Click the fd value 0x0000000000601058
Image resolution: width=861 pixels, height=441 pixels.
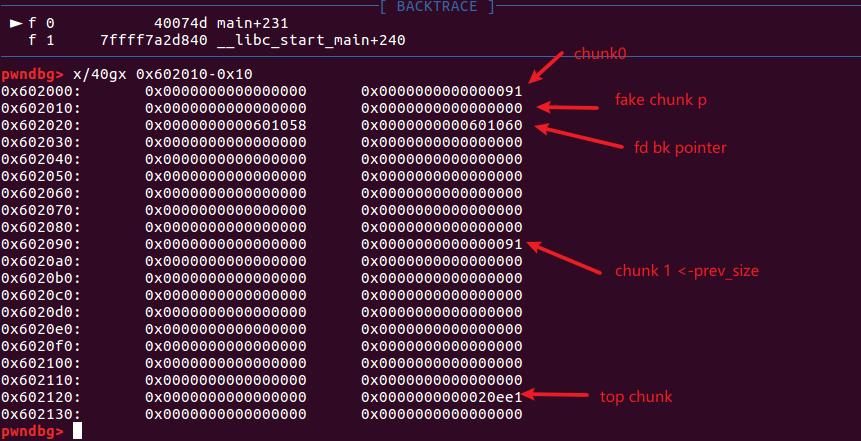[x=226, y=126]
